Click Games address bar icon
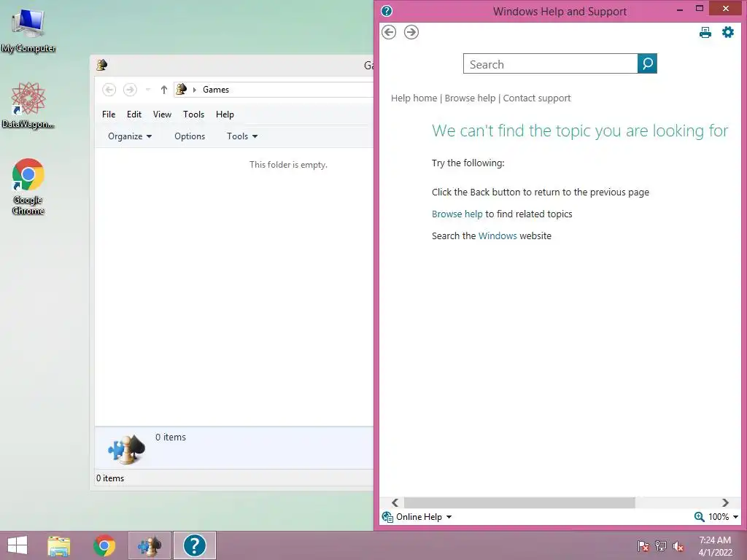 tap(182, 89)
